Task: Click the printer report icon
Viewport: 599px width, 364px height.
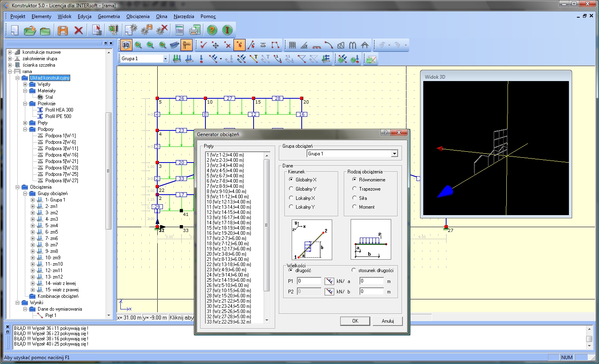Action: pos(195,30)
